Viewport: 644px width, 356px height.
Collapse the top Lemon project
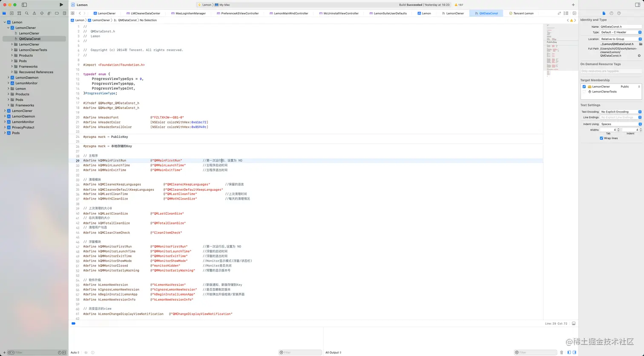[5, 22]
